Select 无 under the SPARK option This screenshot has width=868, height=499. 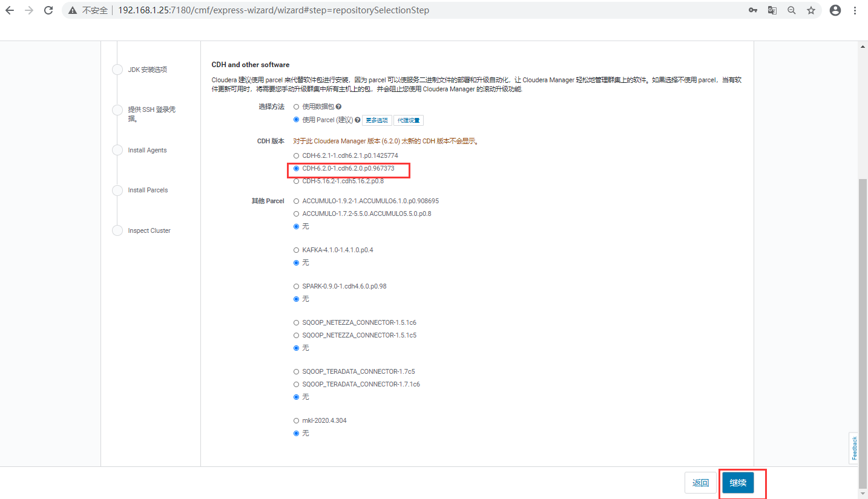point(296,299)
